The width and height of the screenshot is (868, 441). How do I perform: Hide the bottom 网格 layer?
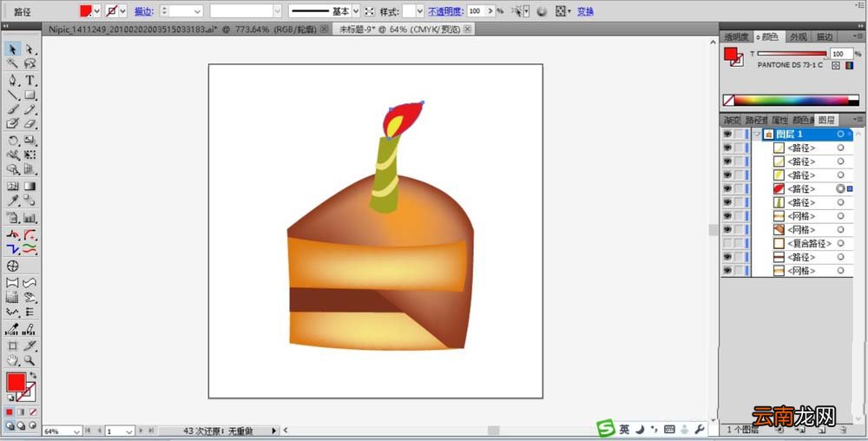click(727, 271)
